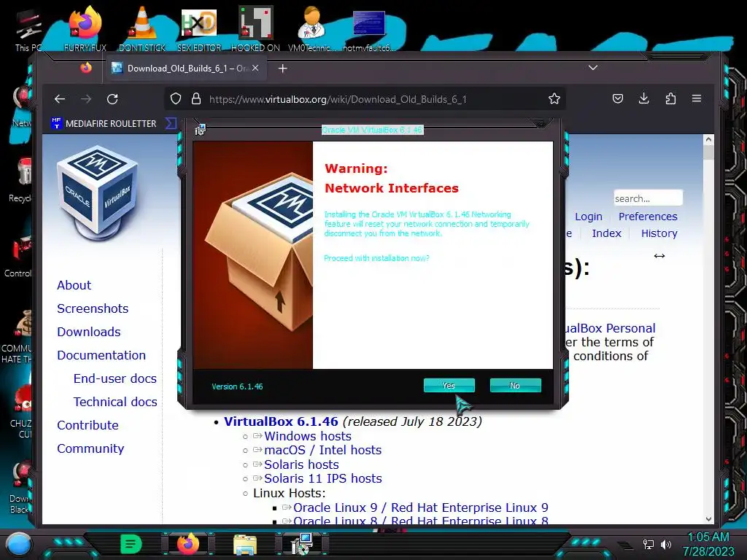Open the list all tabs chevron
Image resolution: width=747 pixels, height=560 pixels.
(x=592, y=68)
